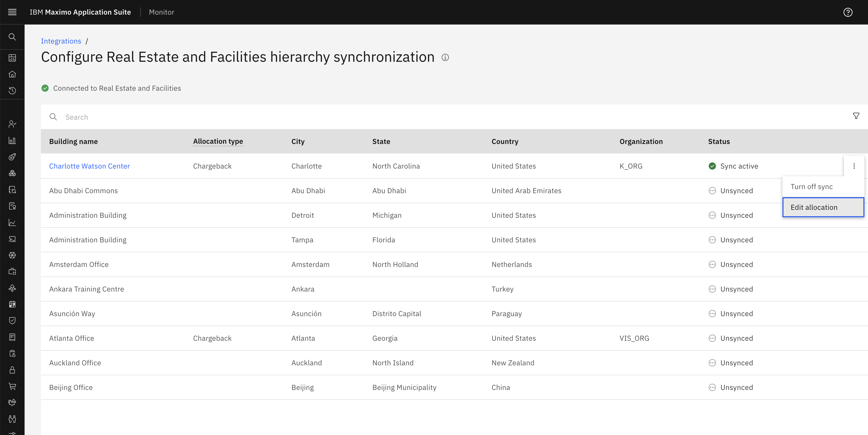Open the notebook sync sidebar icon

point(12,190)
